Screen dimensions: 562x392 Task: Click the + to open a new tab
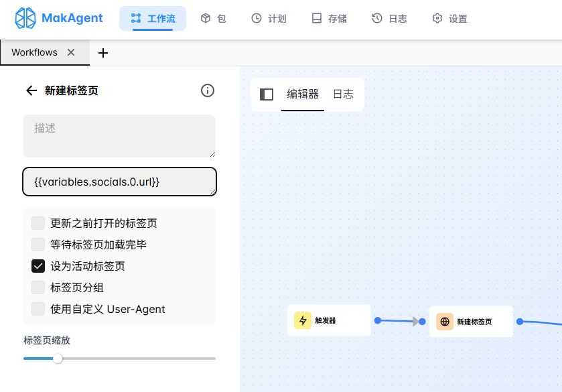[103, 52]
